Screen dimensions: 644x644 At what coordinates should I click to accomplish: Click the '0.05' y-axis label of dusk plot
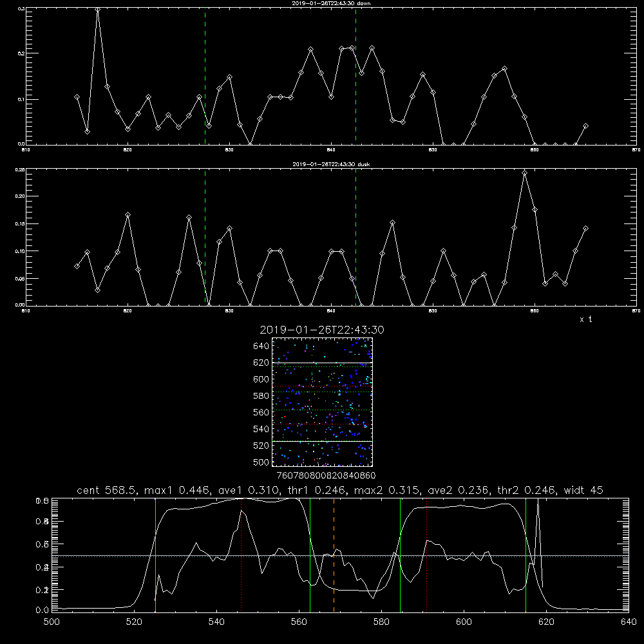pyautogui.click(x=20, y=278)
